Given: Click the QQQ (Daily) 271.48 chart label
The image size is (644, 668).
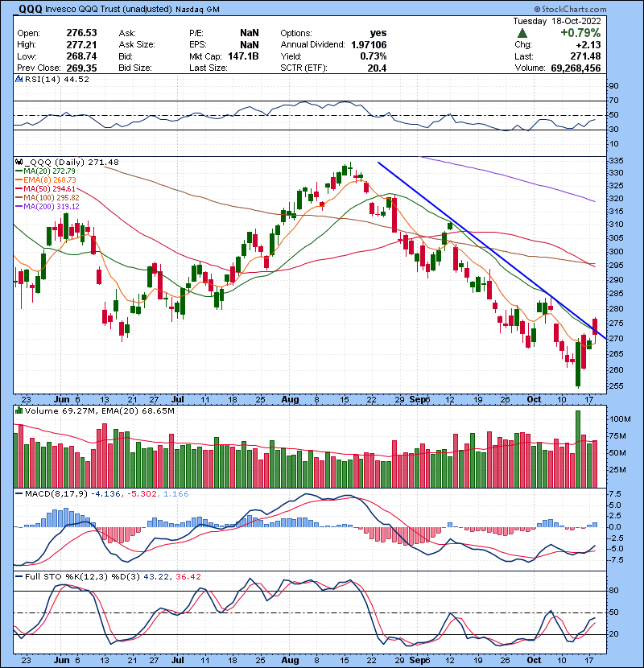Looking at the screenshot, I should pos(72,162).
